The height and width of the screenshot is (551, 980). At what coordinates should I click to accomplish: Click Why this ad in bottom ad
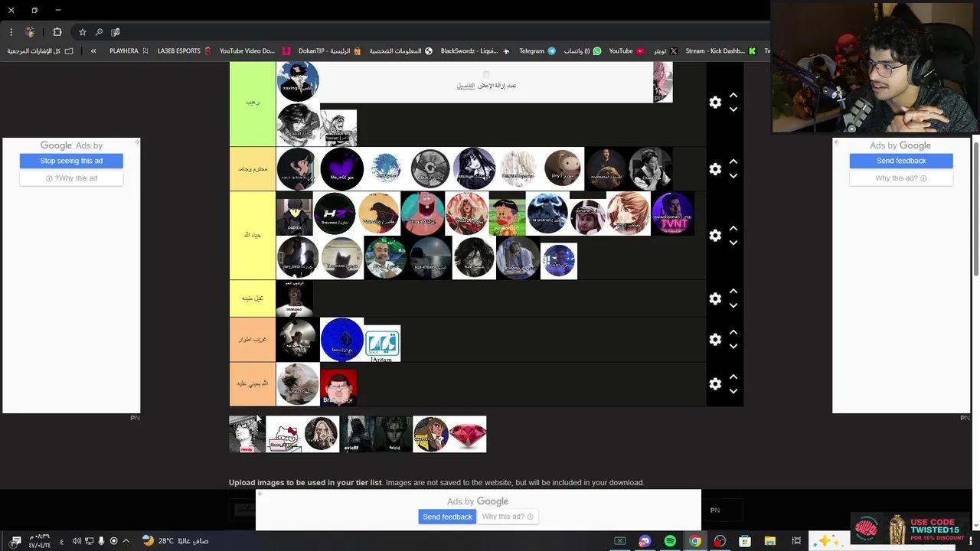pos(508,517)
